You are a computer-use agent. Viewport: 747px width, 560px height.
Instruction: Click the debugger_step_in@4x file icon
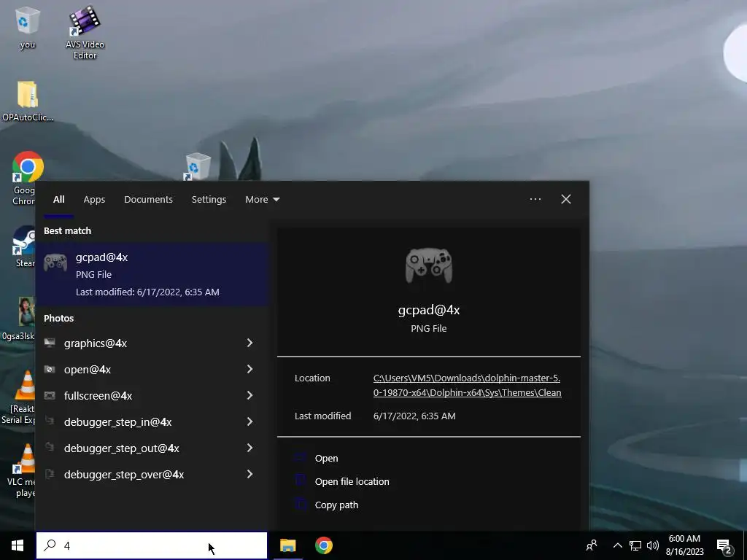(x=50, y=421)
